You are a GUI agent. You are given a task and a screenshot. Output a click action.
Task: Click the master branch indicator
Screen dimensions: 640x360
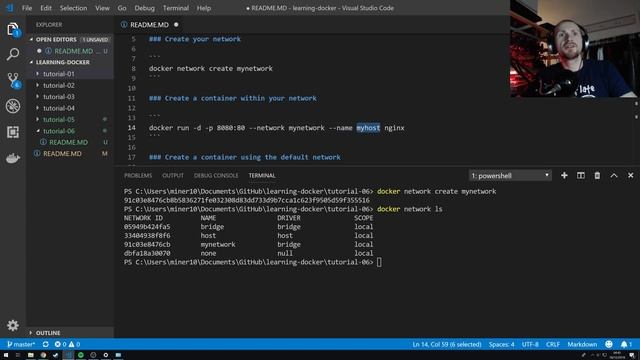21,344
